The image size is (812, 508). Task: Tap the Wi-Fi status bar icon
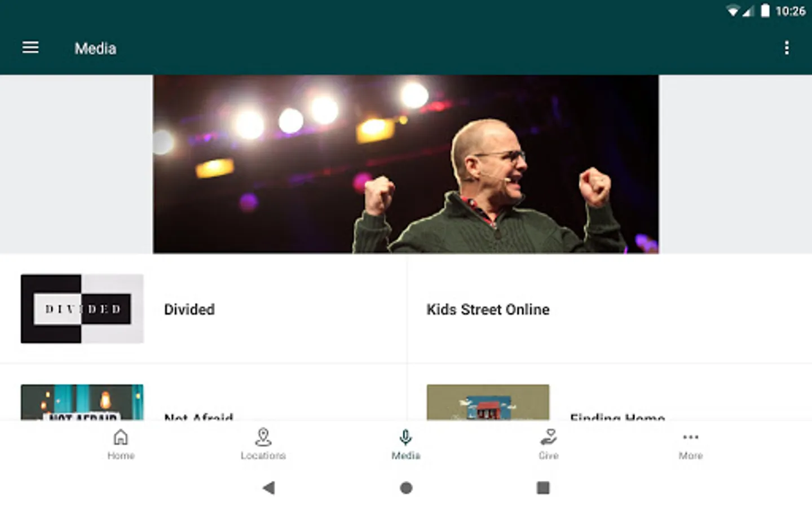(x=732, y=11)
